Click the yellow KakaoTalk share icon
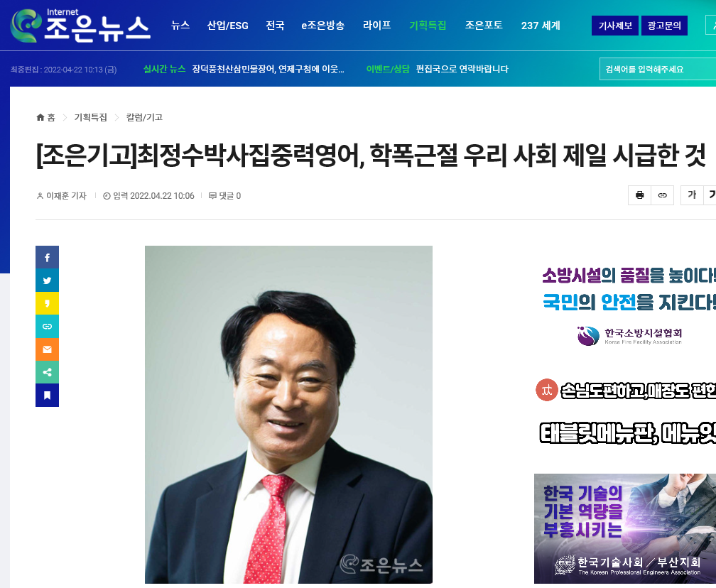This screenshot has width=716, height=588. click(x=47, y=303)
